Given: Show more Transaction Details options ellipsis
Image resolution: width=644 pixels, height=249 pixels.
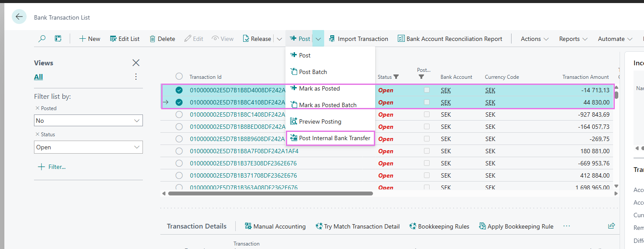Looking at the screenshot, I should (x=566, y=226).
